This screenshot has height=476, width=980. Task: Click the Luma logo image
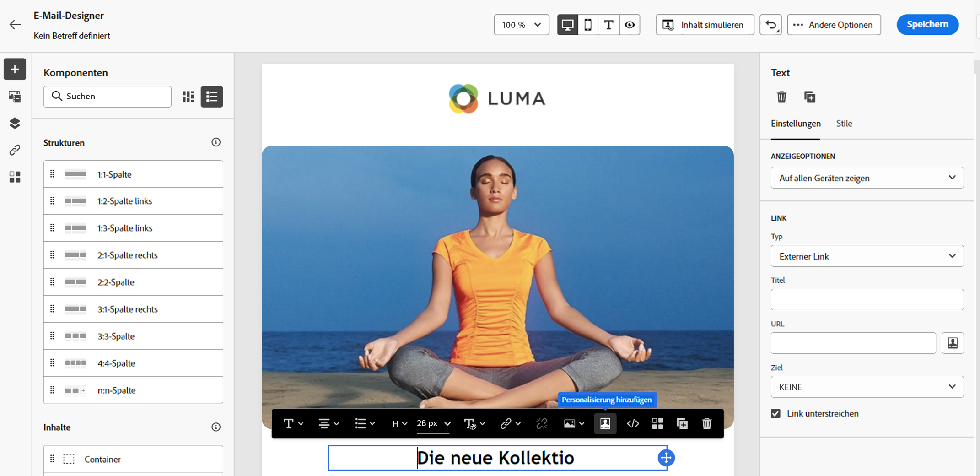[497, 98]
